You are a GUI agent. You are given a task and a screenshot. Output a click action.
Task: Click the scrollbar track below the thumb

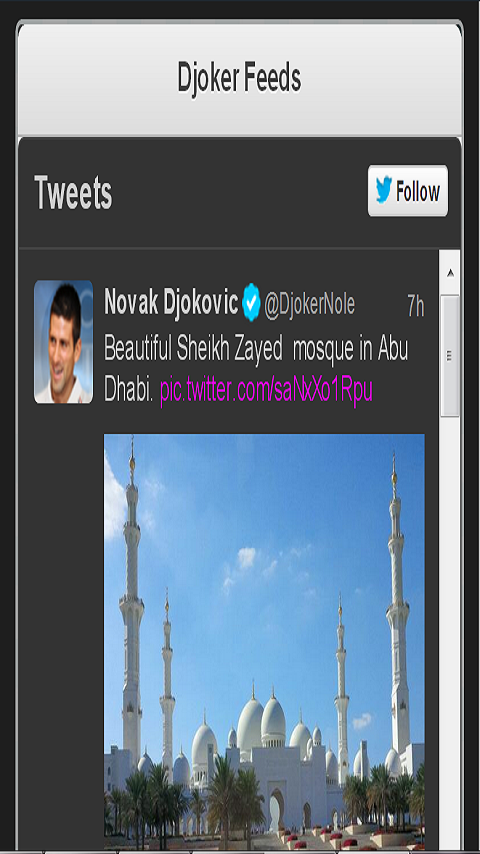pyautogui.click(x=450, y=626)
